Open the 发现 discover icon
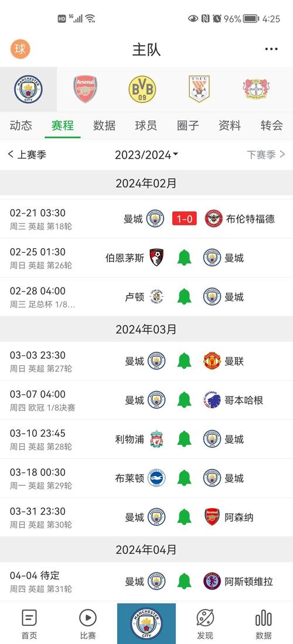Viewport: 293px width, 644px height. coord(205,624)
